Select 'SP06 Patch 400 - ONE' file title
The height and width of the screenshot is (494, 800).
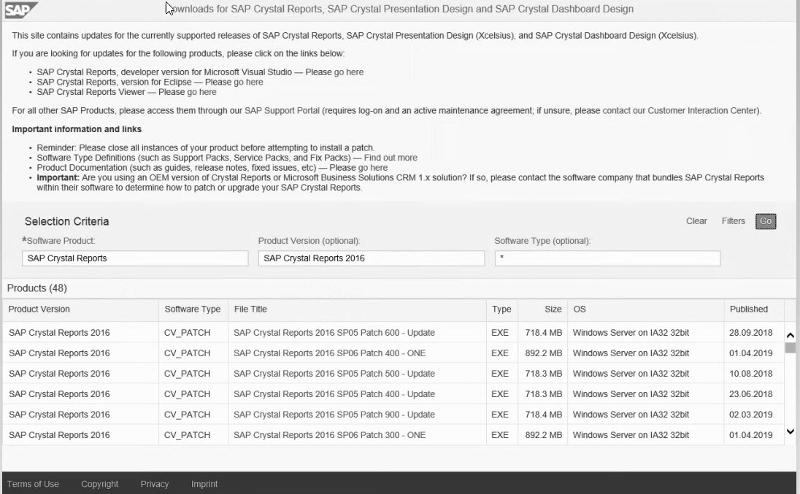[x=330, y=353]
